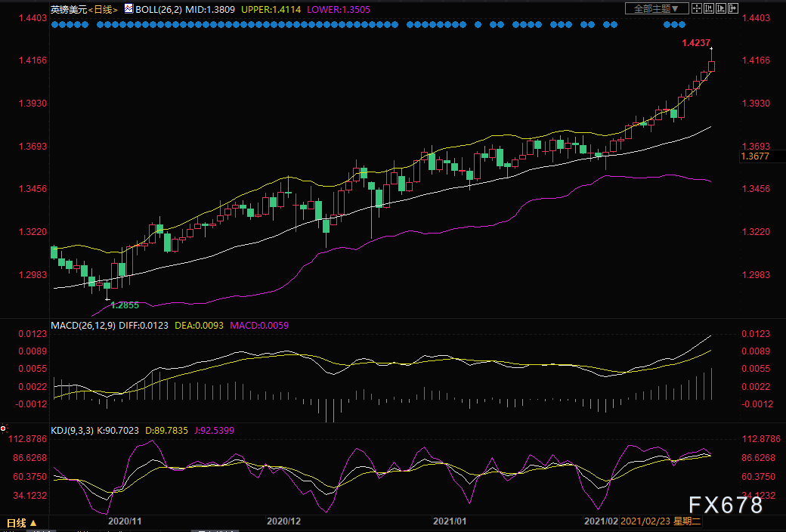This screenshot has width=786, height=532.
Task: Click the DIFF:0.0123 value
Action: tap(144, 326)
